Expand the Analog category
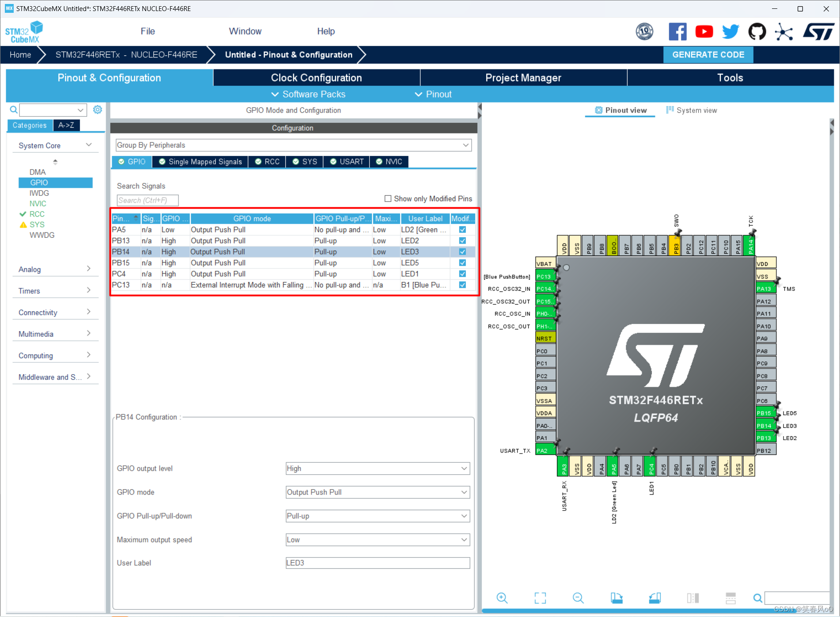Viewport: 840px width, 617px height. click(55, 269)
